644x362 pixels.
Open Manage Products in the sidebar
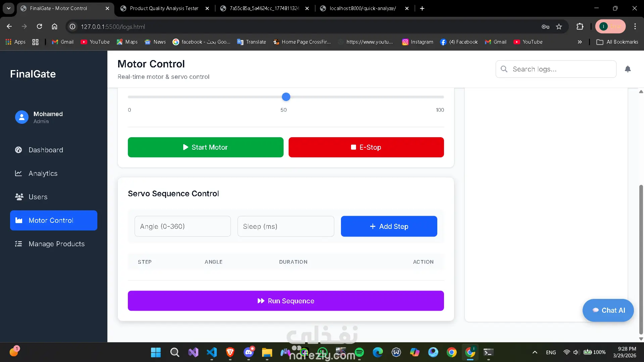tap(54, 244)
